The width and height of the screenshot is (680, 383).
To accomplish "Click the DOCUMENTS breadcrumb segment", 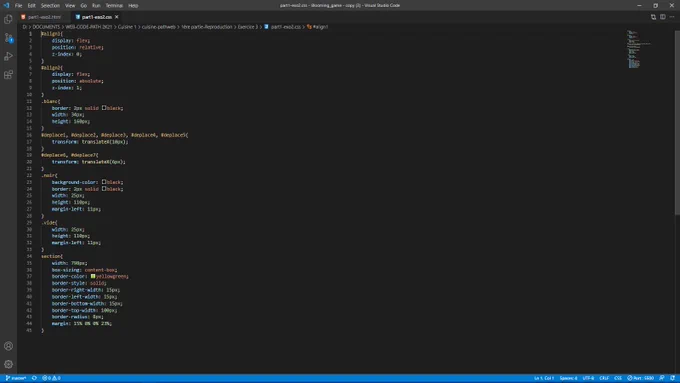I will (x=46, y=27).
